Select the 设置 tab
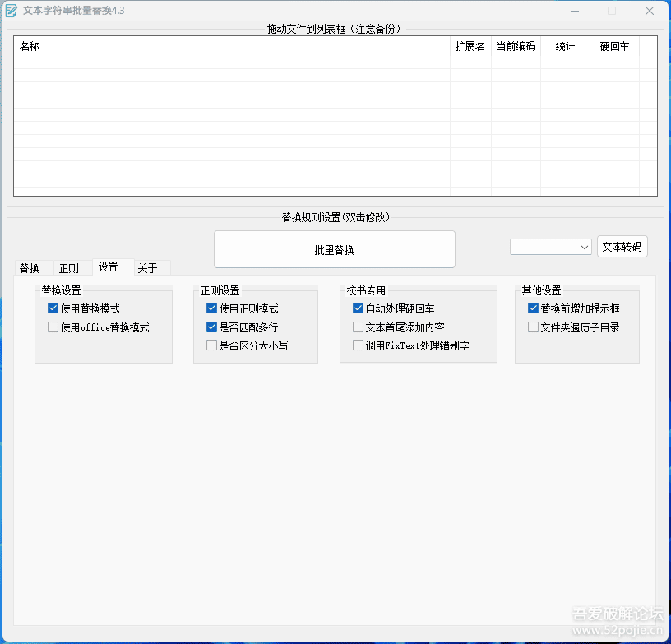 pyautogui.click(x=109, y=267)
